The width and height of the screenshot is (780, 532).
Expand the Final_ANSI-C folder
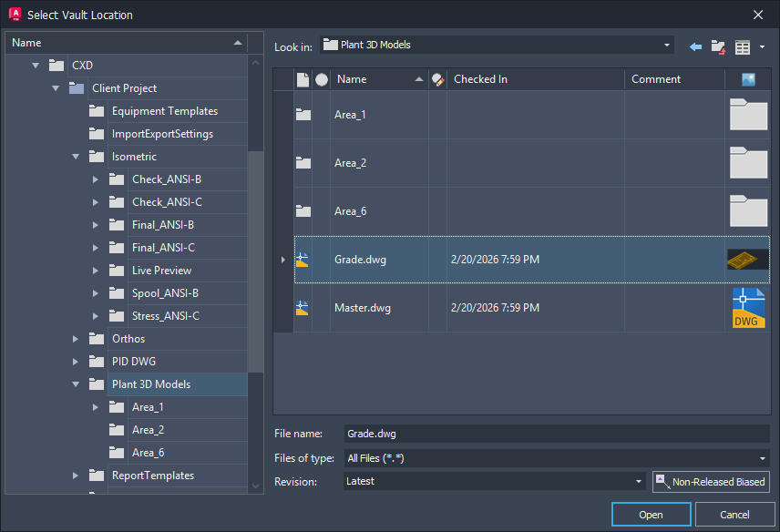click(x=95, y=248)
